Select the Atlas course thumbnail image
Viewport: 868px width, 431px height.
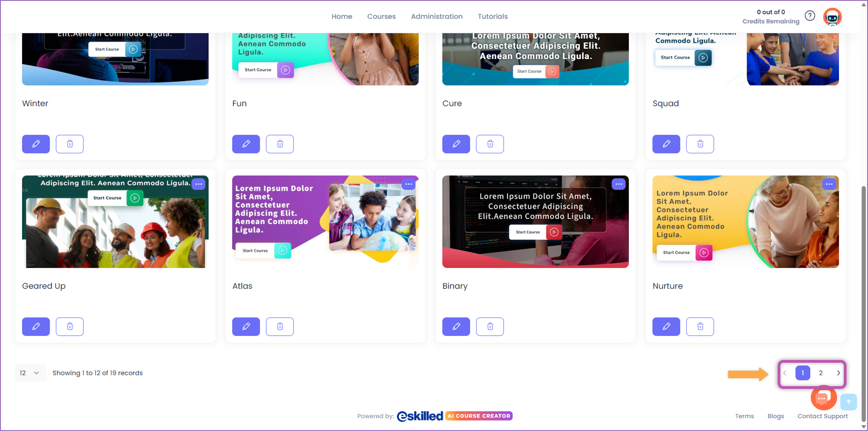(325, 221)
